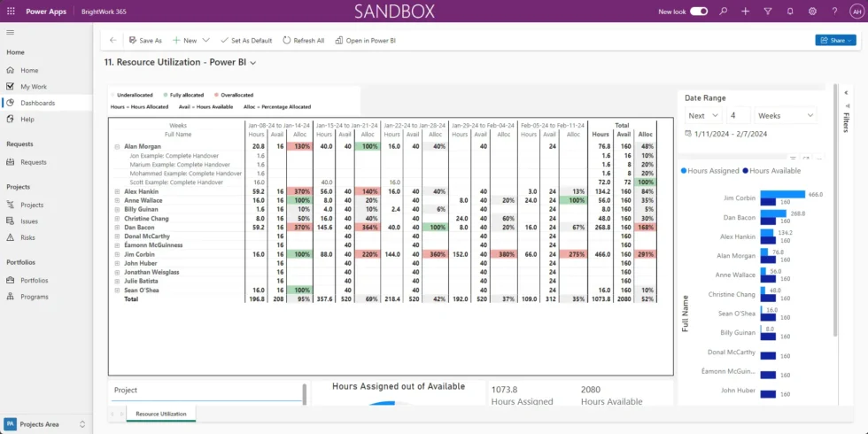The width and height of the screenshot is (868, 434).
Task: Open dashboard title selector dropdown
Action: 253,63
